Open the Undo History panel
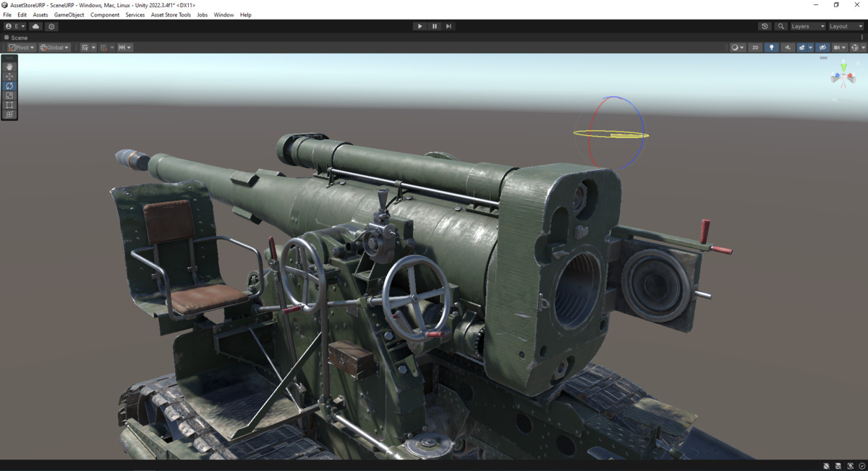This screenshot has height=471, width=868. point(765,26)
